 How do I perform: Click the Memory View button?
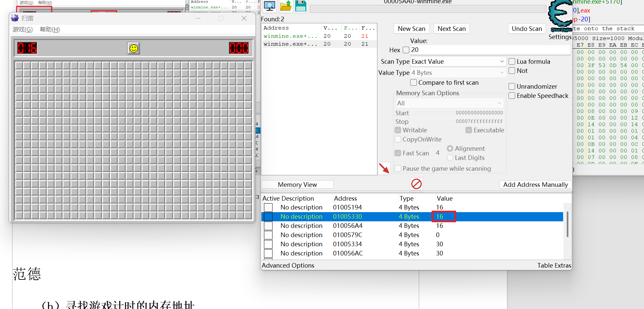(x=297, y=185)
